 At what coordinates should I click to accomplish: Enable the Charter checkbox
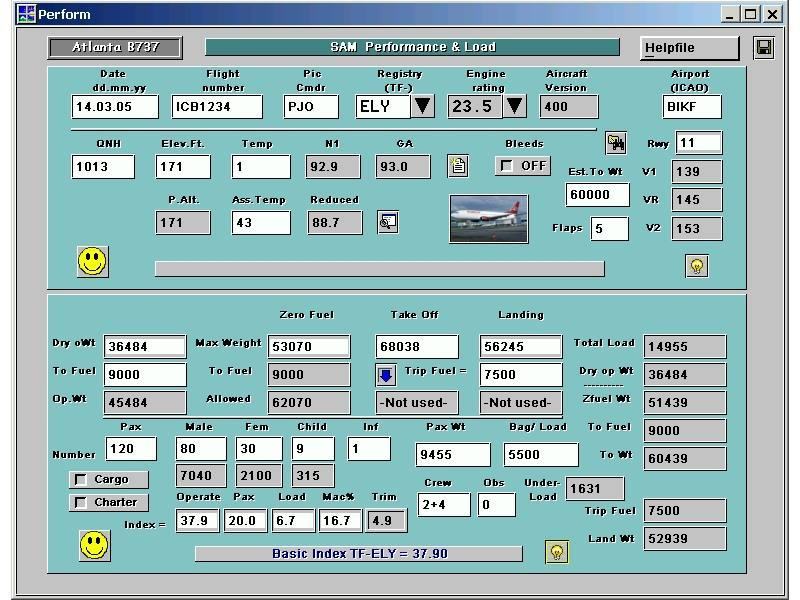pyautogui.click(x=81, y=502)
